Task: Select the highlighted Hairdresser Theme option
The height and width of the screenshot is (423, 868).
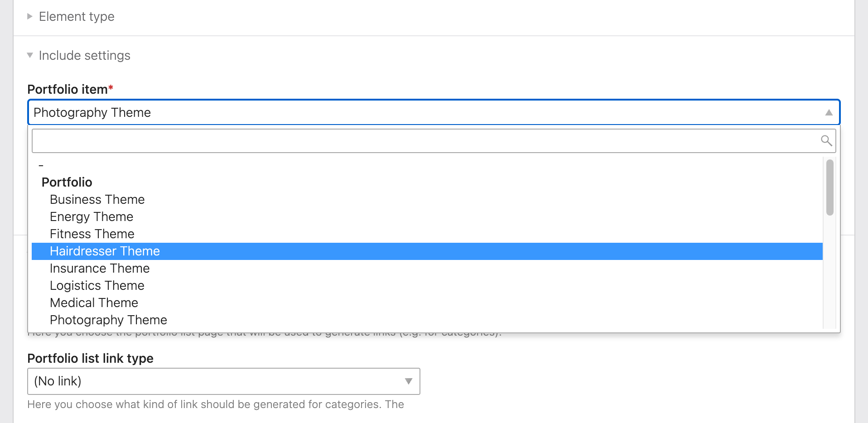Action: click(105, 251)
